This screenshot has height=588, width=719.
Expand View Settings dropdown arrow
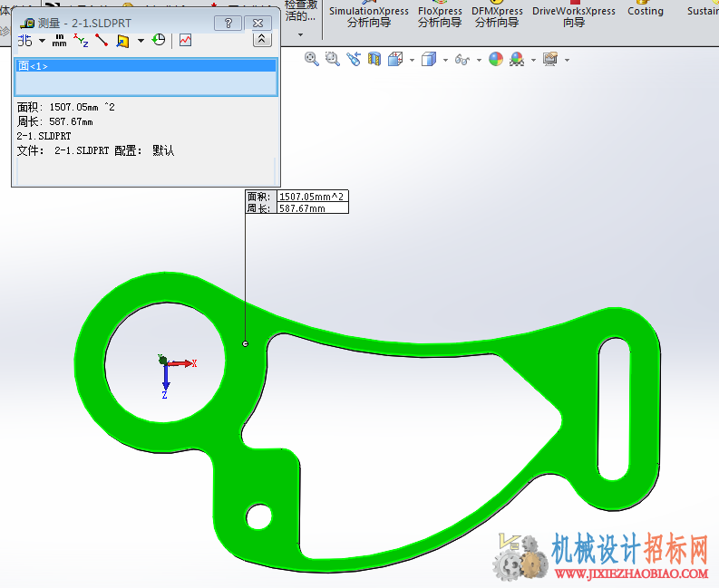(x=568, y=60)
